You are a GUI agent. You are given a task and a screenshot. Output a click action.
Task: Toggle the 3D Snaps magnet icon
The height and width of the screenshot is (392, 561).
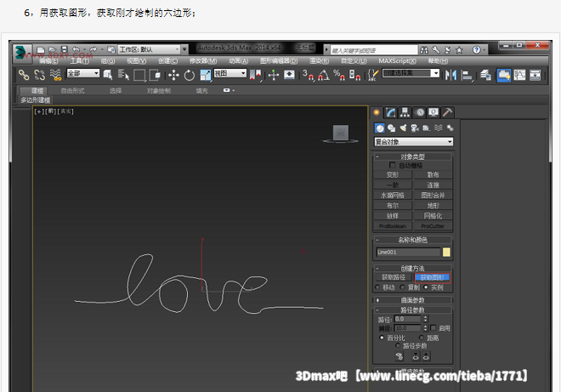pos(308,75)
